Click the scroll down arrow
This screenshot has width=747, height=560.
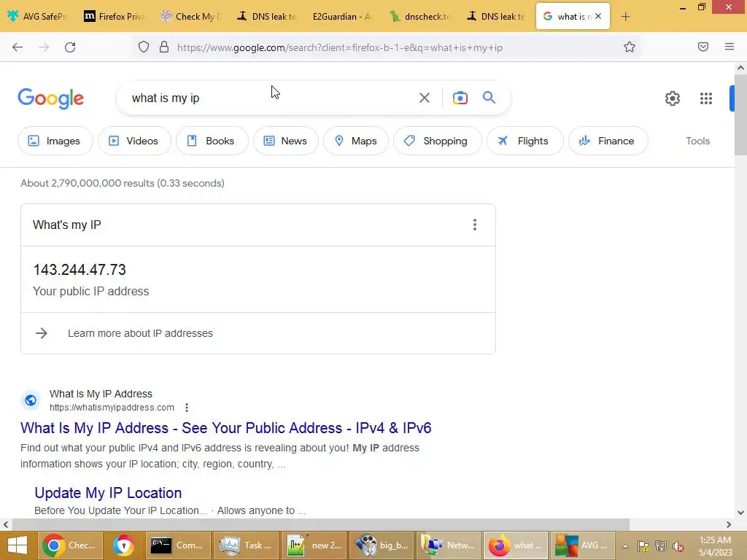pyautogui.click(x=740, y=513)
